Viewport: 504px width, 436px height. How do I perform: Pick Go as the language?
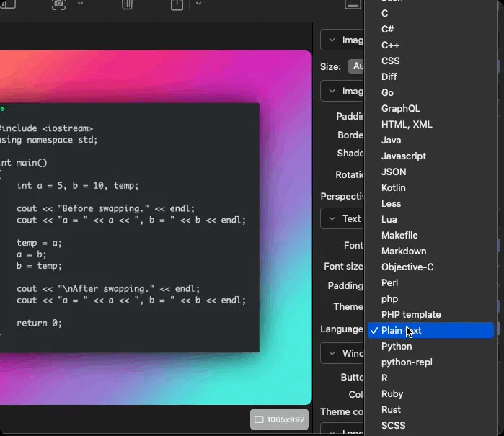tap(430, 92)
